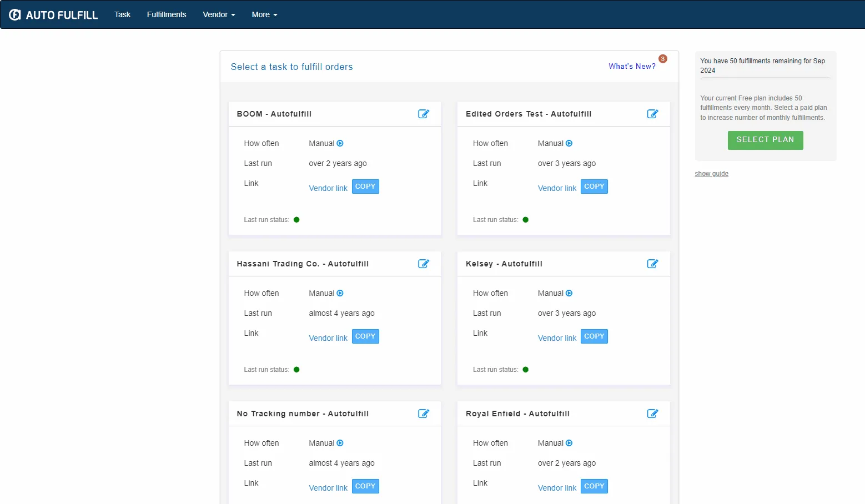This screenshot has height=504, width=865.
Task: Copy Edited Orders Test vendor link
Action: 594,187
